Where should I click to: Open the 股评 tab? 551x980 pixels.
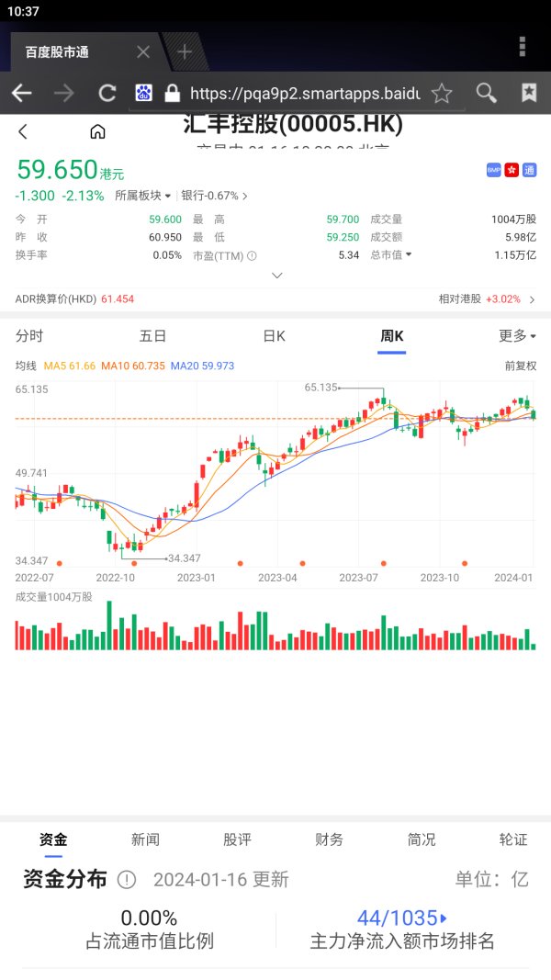[x=238, y=839]
